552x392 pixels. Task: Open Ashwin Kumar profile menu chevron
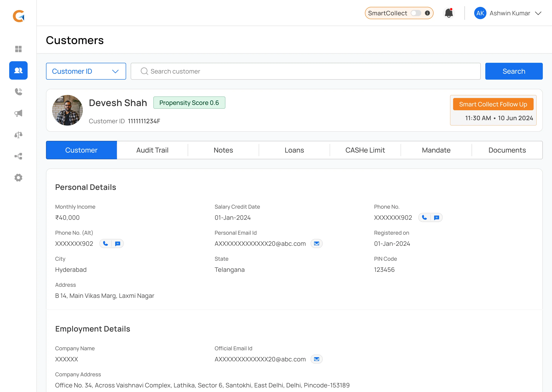(x=538, y=13)
